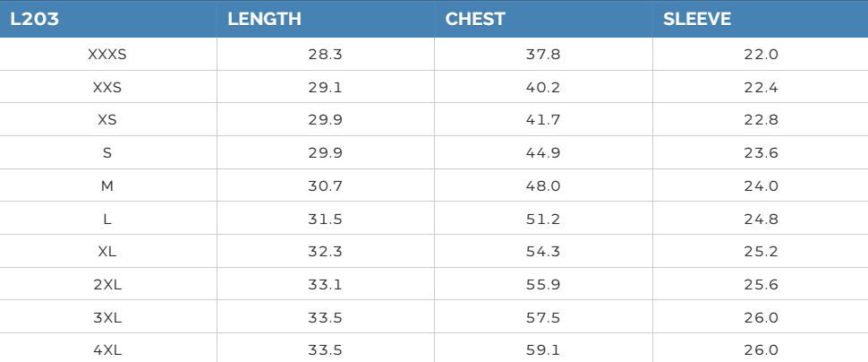This screenshot has width=868, height=362.
Task: Select chest value 59.1 for 4XL
Action: (543, 350)
